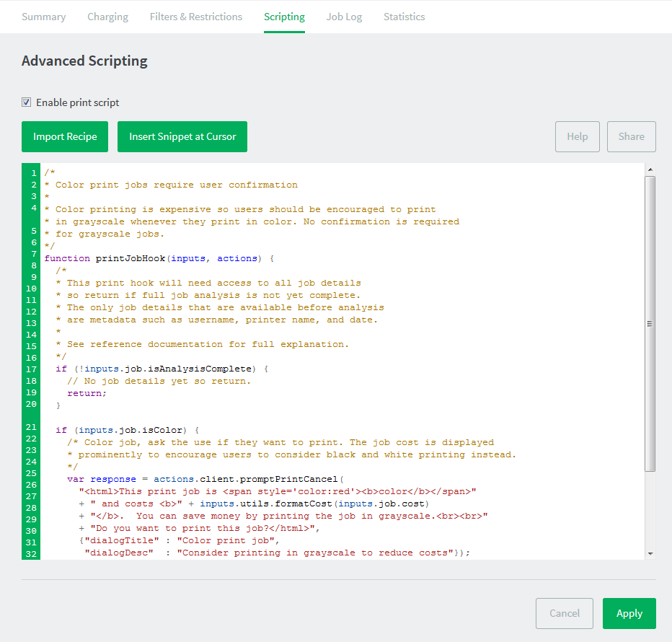Click line number 1 in gutter

tap(33, 173)
